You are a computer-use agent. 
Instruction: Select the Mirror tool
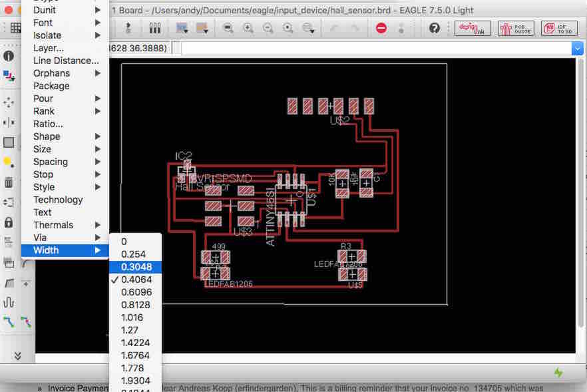[x=9, y=122]
